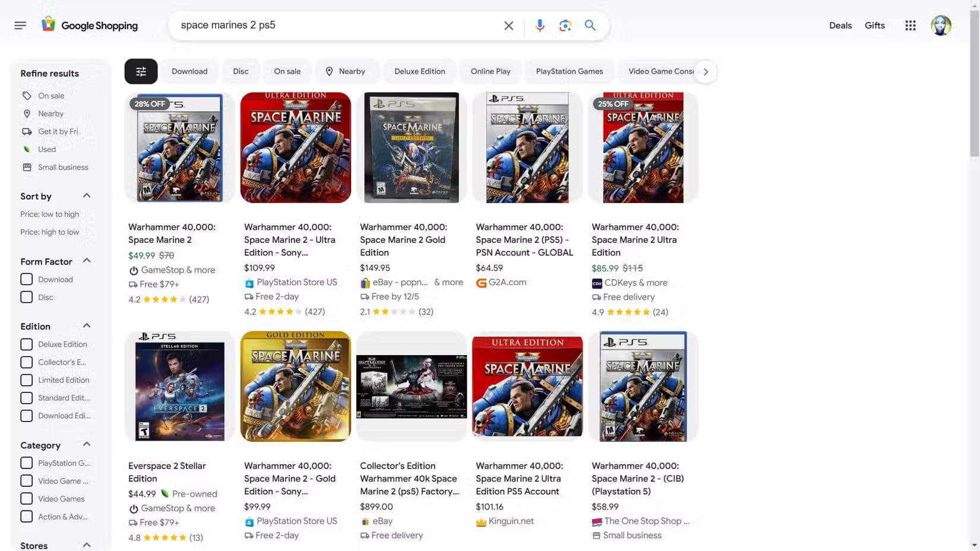Select the Download filter chip
Image resolution: width=980 pixels, height=551 pixels.
pos(189,71)
